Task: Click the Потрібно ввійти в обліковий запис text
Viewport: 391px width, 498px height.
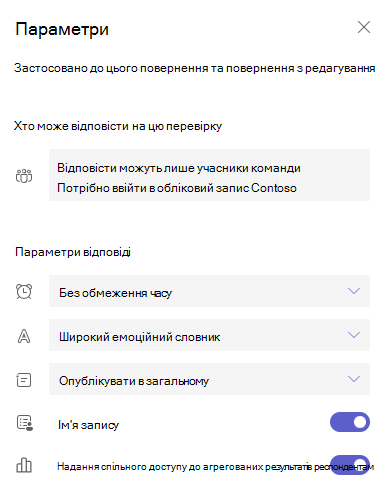Action: [177, 188]
